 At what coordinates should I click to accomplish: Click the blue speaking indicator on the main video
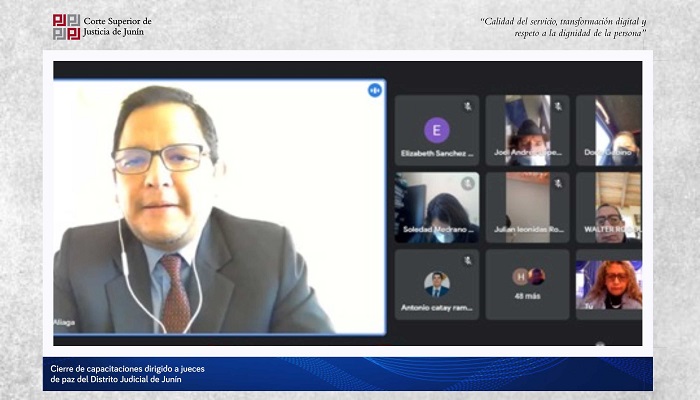(375, 91)
